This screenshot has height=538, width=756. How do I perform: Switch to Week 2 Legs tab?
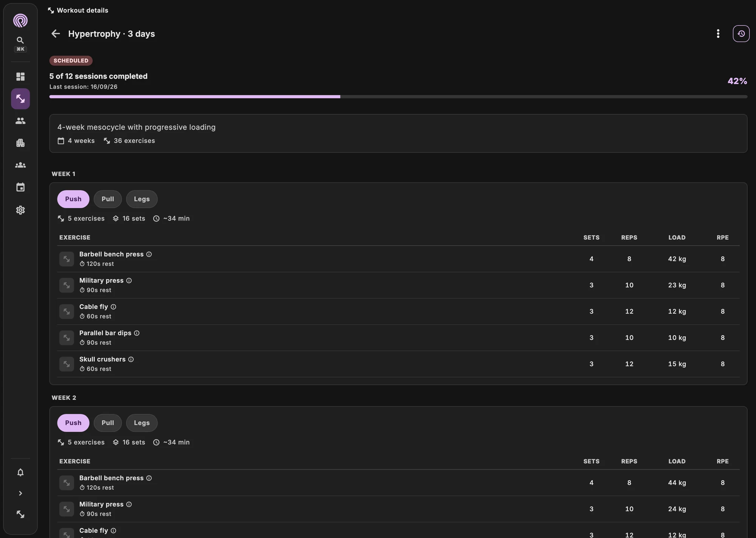coord(142,423)
